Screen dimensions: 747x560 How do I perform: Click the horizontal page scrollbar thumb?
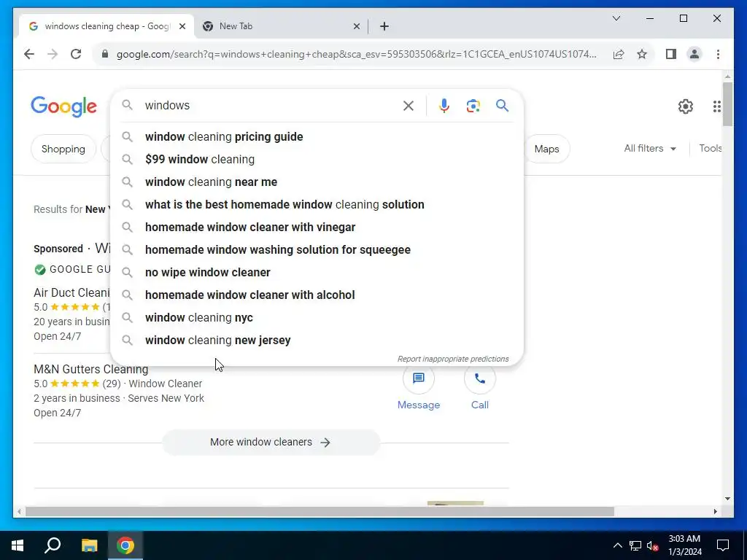pos(320,512)
